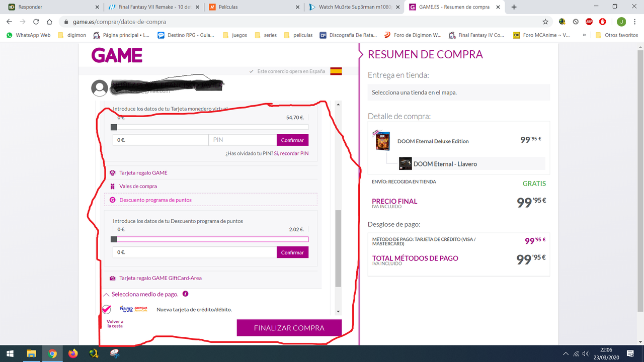Open the peliculas bookmarks folder

point(298,35)
